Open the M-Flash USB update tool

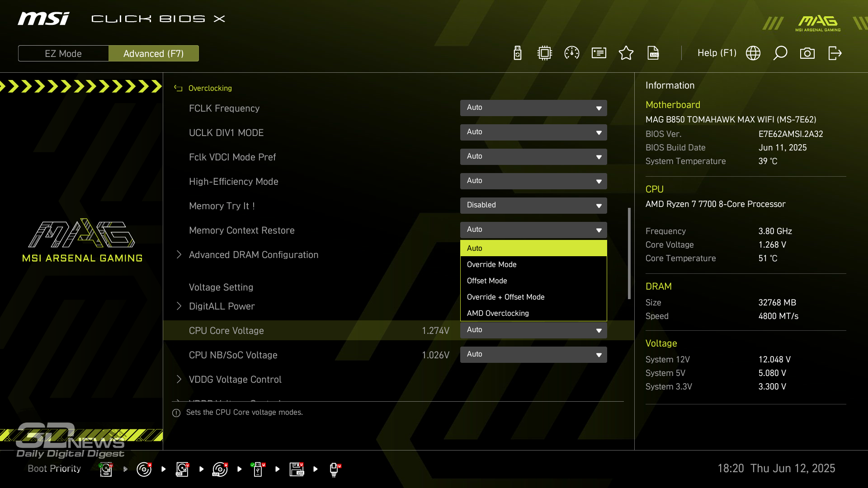point(518,53)
